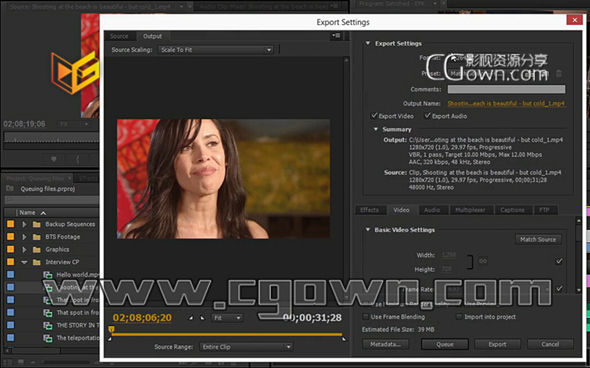This screenshot has height=368, width=590.
Task: Click the delete preset trash icon
Action: 559,74
